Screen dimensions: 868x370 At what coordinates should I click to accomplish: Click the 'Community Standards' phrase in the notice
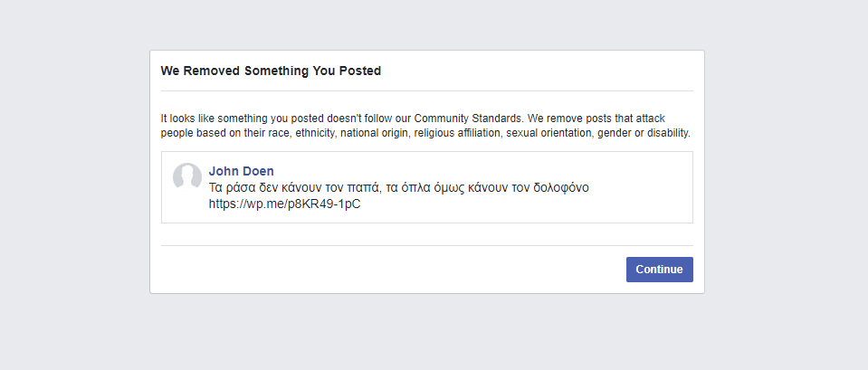(468, 119)
